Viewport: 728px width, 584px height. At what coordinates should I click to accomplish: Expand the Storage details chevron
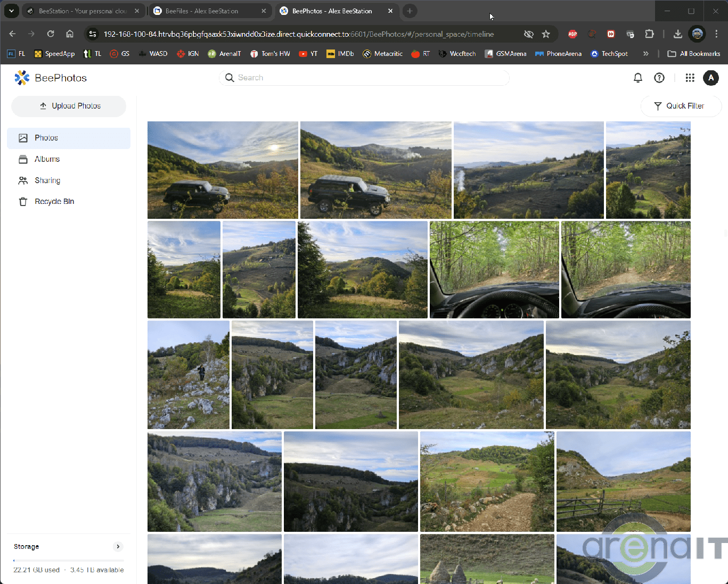118,547
